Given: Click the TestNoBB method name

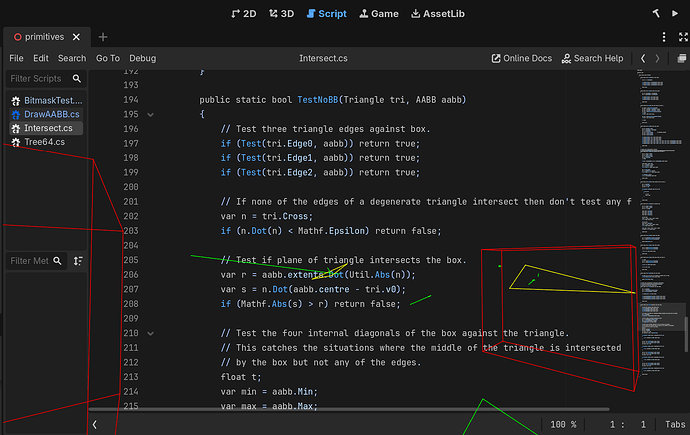Looking at the screenshot, I should [x=318, y=100].
